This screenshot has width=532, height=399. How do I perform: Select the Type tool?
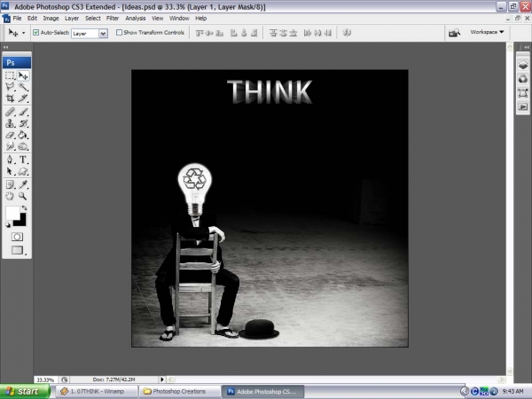pos(23,160)
